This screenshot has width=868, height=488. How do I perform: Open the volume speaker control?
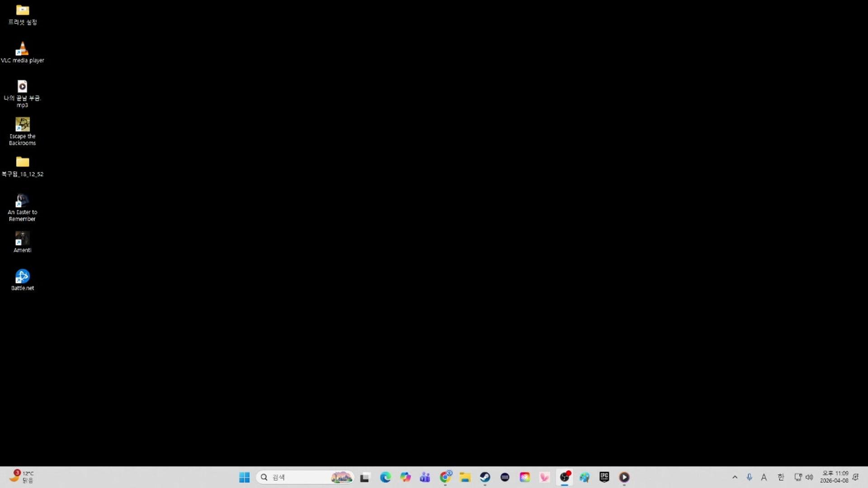(x=809, y=477)
